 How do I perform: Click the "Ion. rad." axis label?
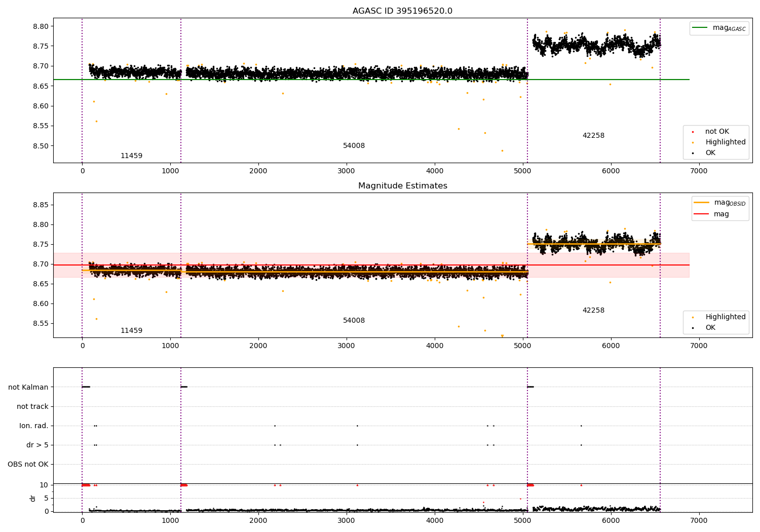(x=34, y=426)
